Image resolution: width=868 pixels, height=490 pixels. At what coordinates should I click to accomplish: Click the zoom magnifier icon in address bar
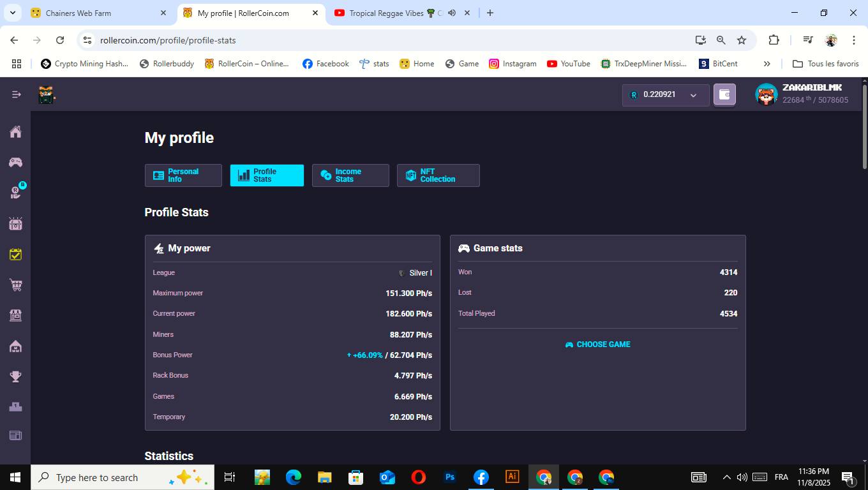pos(721,40)
